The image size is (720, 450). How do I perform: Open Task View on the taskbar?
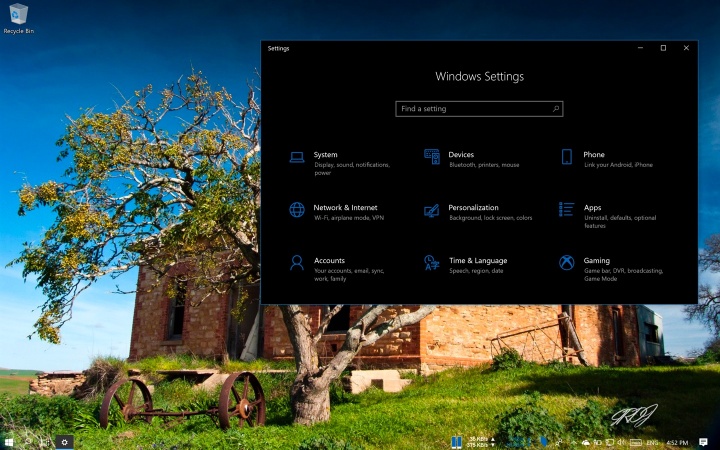[x=46, y=442]
